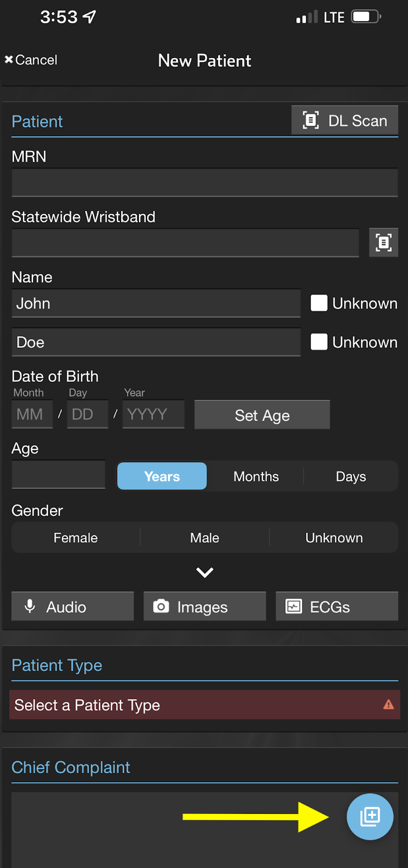Tap the scan icon inside DL Scan
Viewport: 408px width, 868px height.
[x=311, y=120]
